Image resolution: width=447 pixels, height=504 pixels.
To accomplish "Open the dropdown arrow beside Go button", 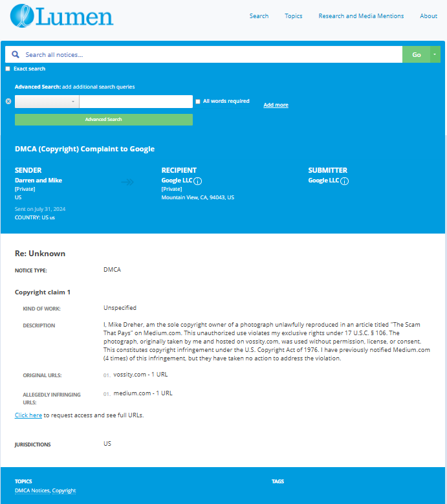I will pyautogui.click(x=435, y=54).
